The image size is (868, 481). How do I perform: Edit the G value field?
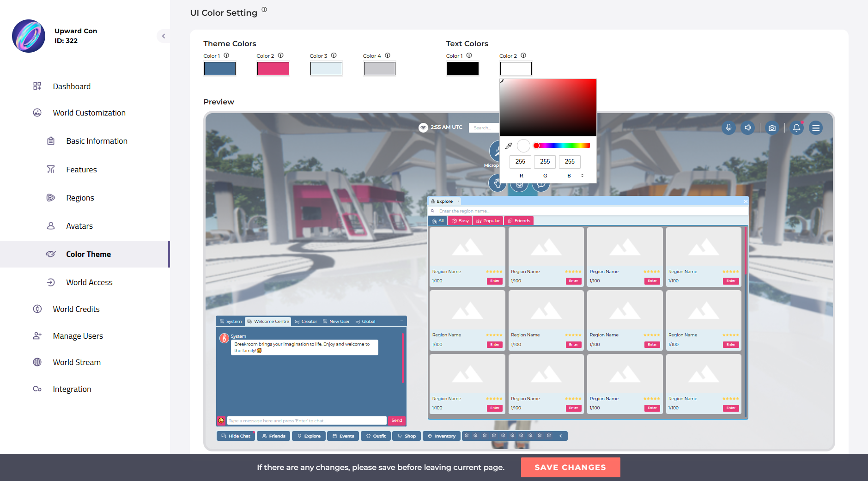click(545, 161)
